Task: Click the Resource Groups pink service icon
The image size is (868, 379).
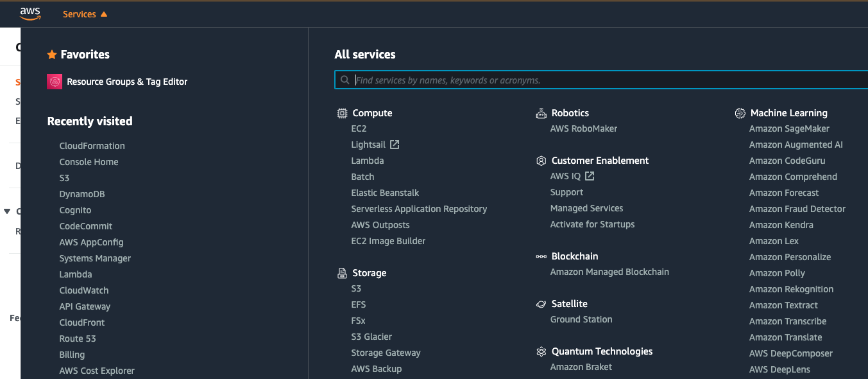Action: click(x=55, y=82)
